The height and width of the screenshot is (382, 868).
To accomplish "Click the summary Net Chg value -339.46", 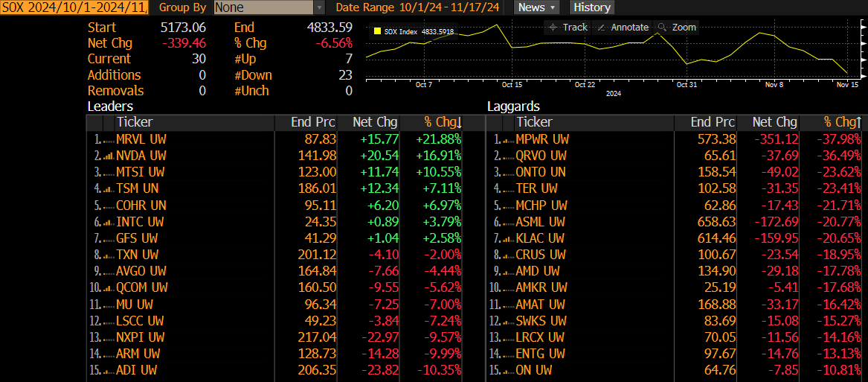I will click(x=183, y=43).
